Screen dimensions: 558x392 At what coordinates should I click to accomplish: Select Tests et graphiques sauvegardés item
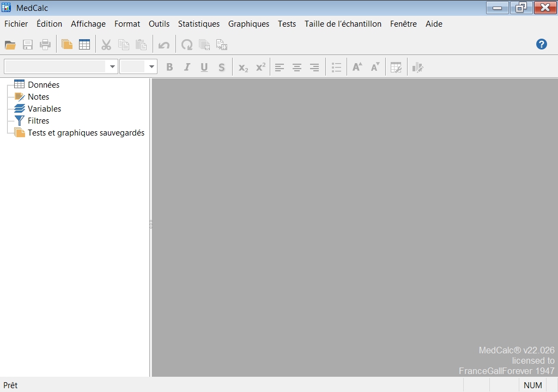(86, 133)
